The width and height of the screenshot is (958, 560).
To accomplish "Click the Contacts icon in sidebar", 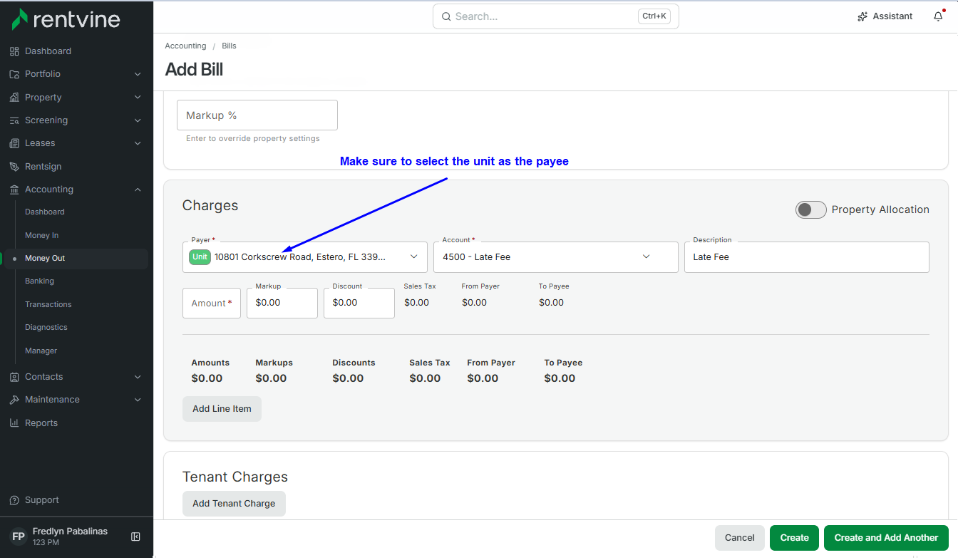I will tap(14, 377).
